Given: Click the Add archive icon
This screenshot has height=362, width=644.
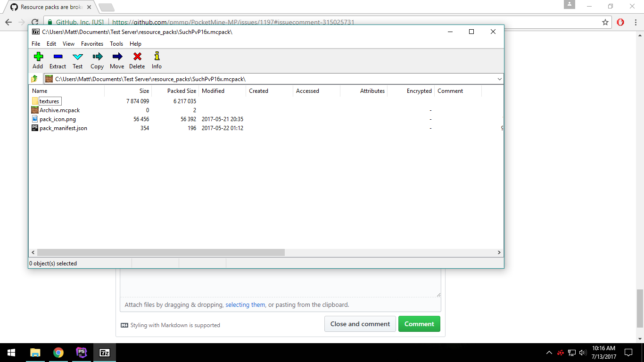Looking at the screenshot, I should click(x=38, y=59).
